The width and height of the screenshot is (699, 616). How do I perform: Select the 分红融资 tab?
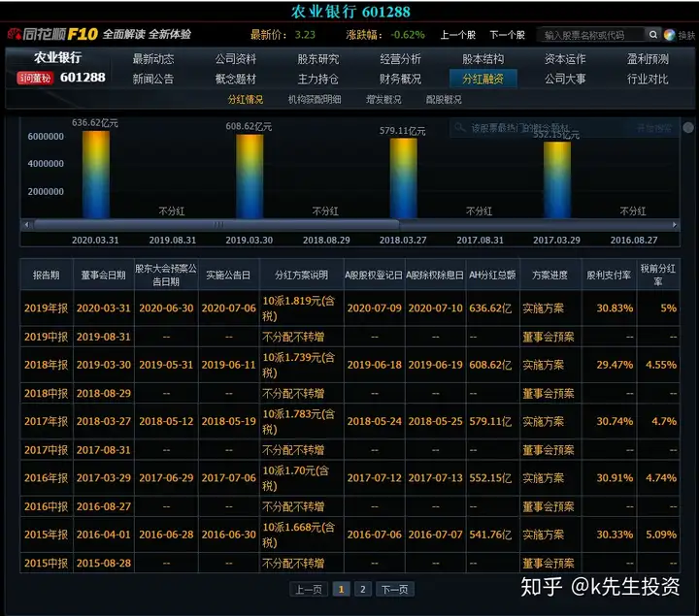[483, 79]
